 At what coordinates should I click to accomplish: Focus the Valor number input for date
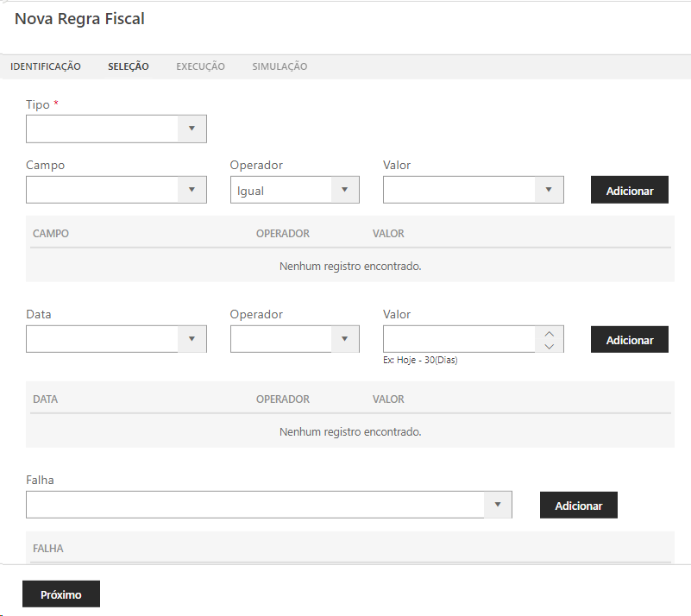[459, 339]
